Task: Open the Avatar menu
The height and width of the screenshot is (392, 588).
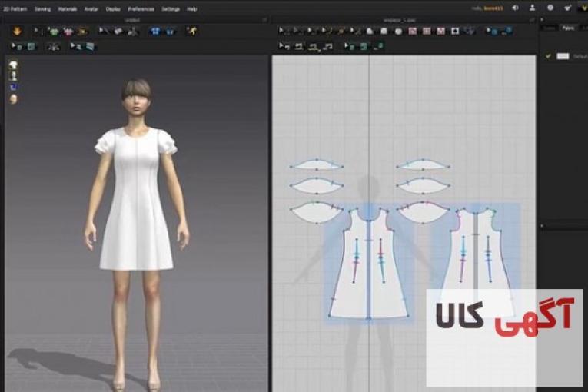Action: coord(91,9)
